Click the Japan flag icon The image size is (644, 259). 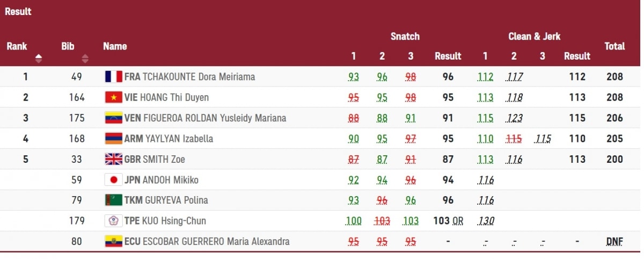[x=113, y=179]
